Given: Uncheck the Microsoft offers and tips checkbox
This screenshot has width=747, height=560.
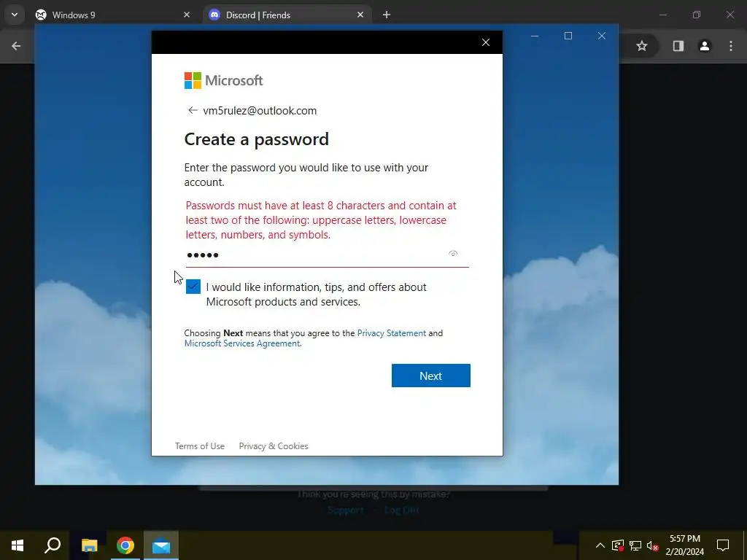Looking at the screenshot, I should [193, 287].
